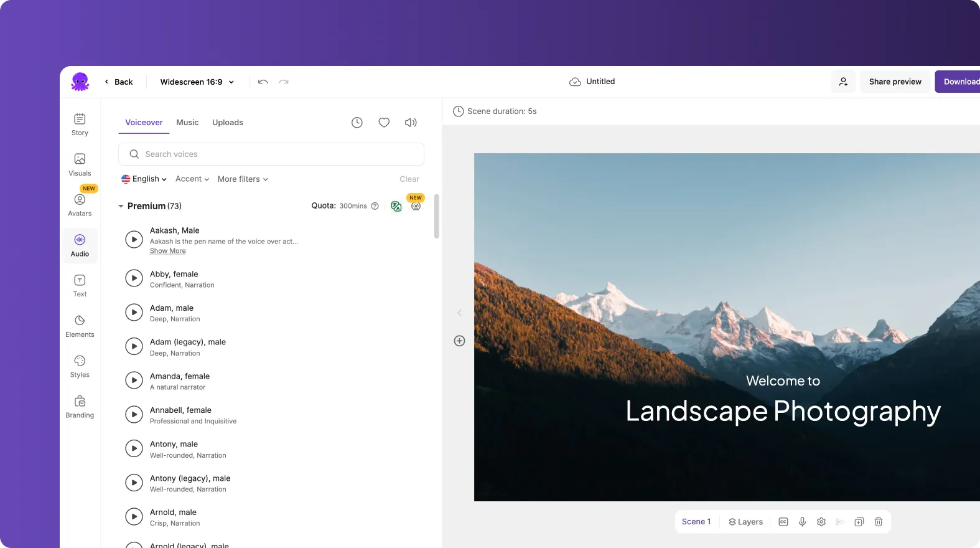Viewport: 980px width, 548px height.
Task: Click the microphone record voiceover icon
Action: point(802,522)
